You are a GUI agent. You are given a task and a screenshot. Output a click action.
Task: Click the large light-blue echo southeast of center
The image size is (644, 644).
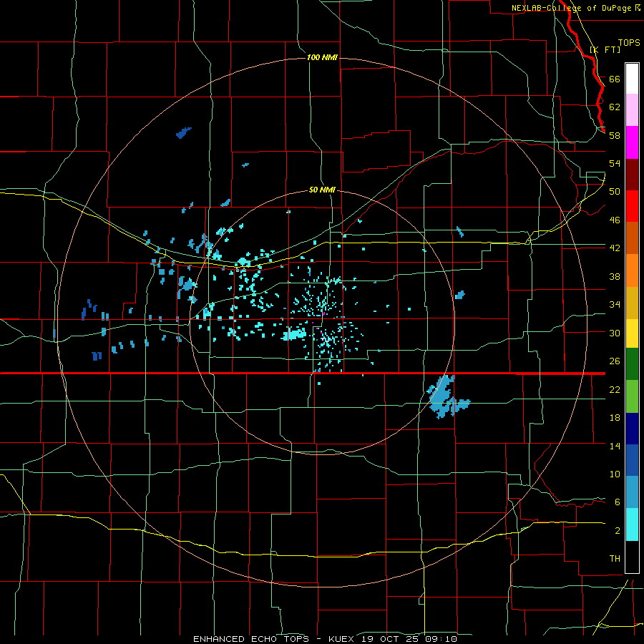tap(444, 396)
